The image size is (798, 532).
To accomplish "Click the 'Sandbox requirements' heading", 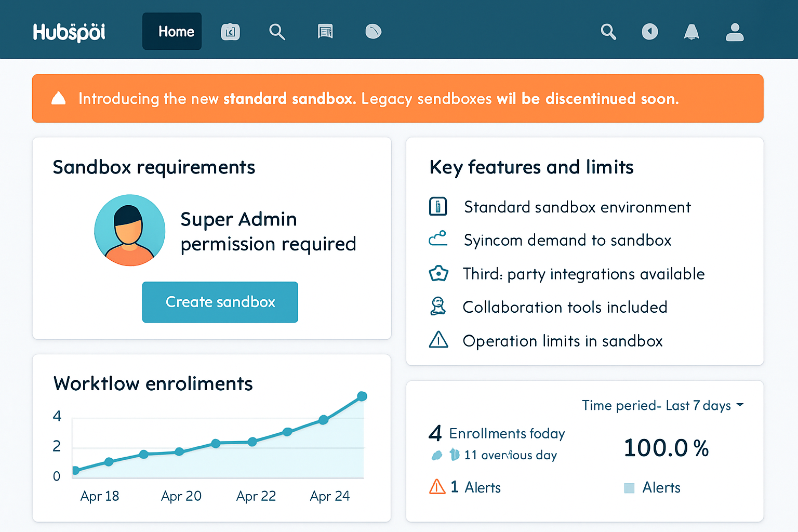I will (154, 167).
